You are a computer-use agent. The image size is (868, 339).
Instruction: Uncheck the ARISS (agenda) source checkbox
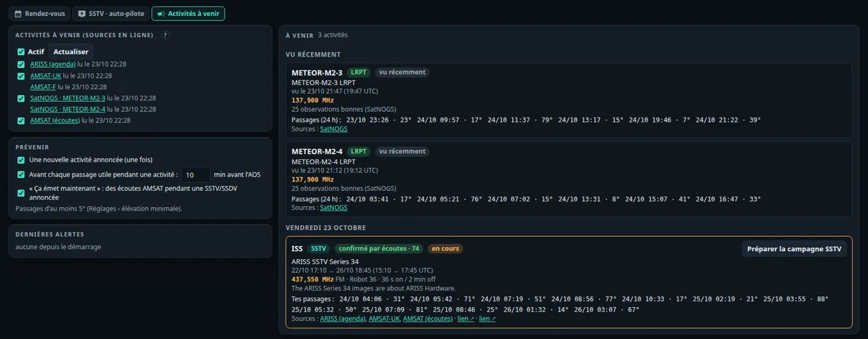pyautogui.click(x=21, y=64)
